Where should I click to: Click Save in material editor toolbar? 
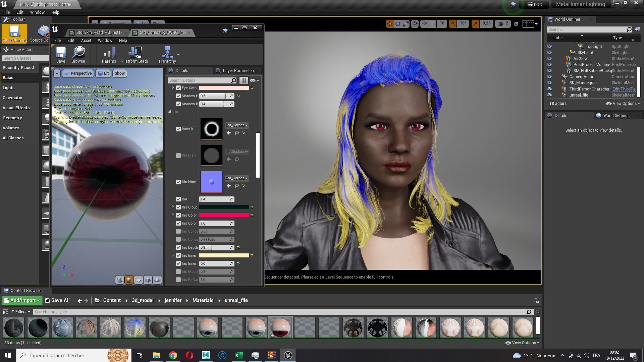tap(61, 55)
